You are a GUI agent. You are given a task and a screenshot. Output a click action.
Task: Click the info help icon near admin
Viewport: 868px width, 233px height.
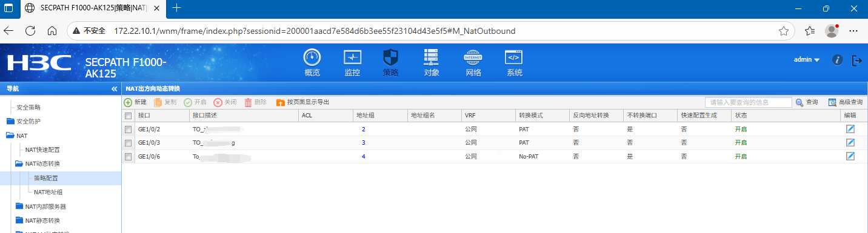coord(838,60)
